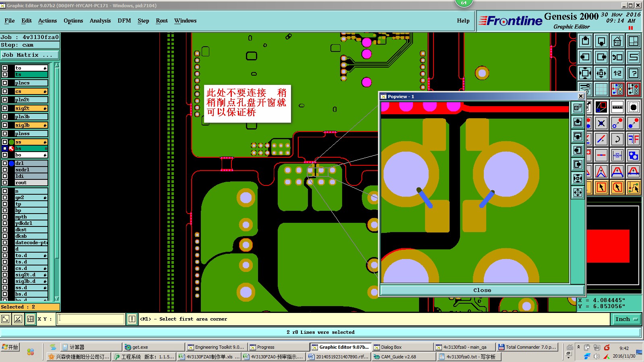Choose the net select arrow tool

[x=634, y=187]
